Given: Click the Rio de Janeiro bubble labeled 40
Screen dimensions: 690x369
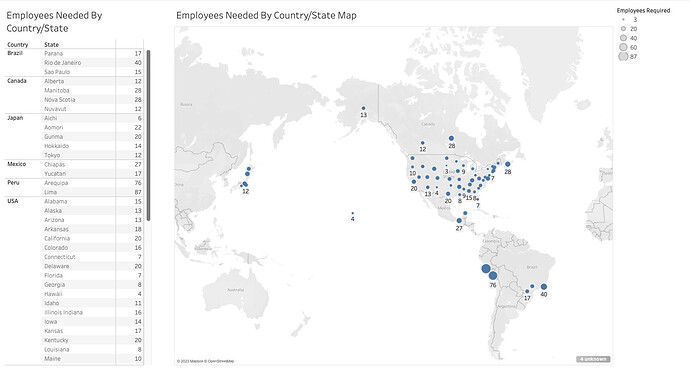Looking at the screenshot, I should (544, 287).
